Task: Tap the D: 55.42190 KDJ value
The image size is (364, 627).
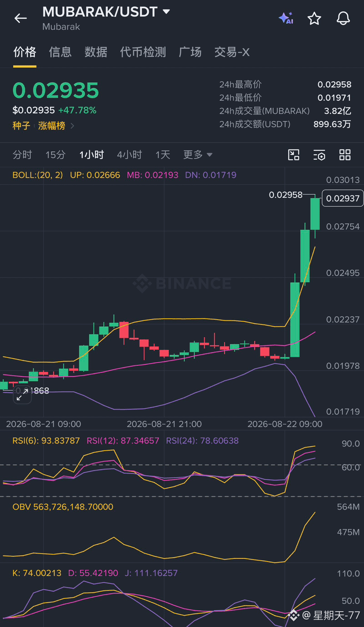Action: [x=93, y=573]
